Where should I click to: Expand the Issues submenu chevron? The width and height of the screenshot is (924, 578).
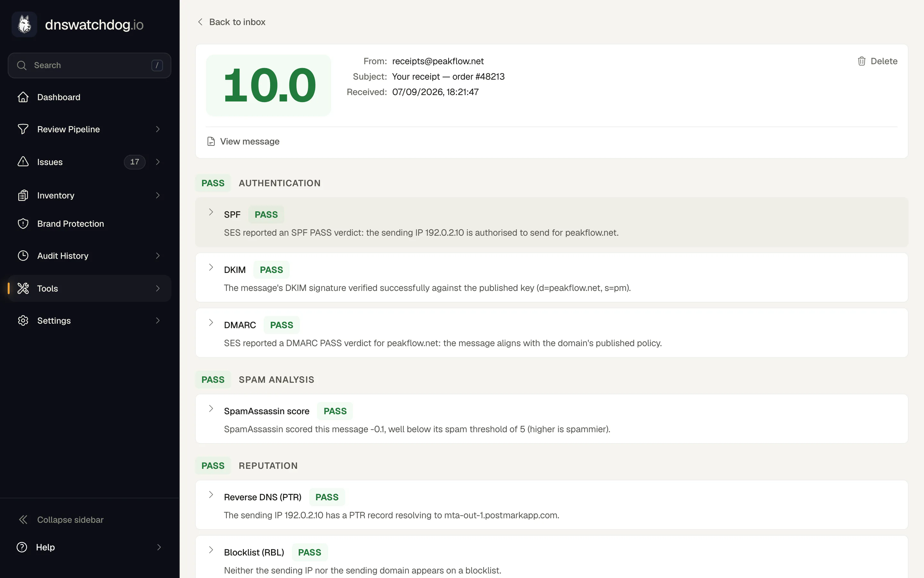(158, 162)
